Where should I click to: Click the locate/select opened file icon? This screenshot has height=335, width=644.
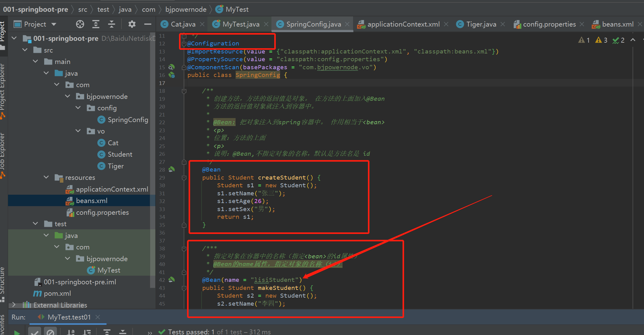[80, 24]
